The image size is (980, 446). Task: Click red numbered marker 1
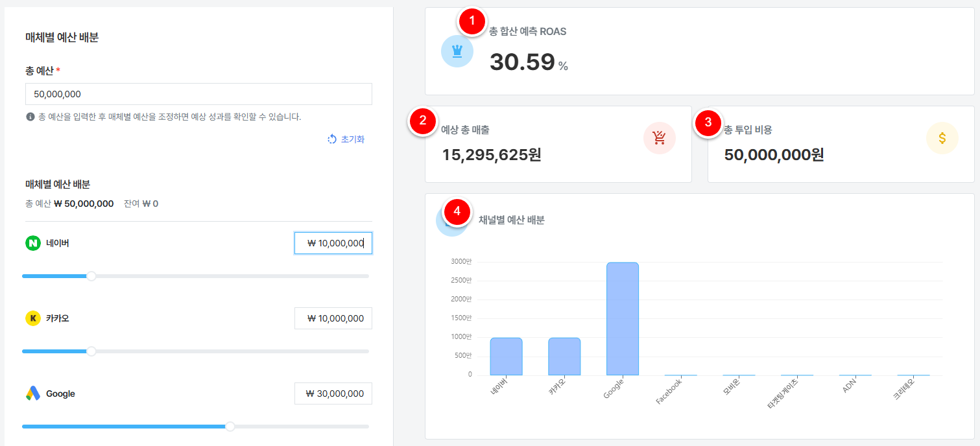[472, 21]
